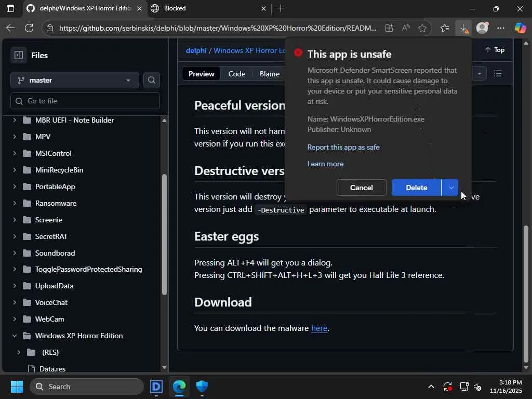Open the Favorites list icon

(x=445, y=28)
